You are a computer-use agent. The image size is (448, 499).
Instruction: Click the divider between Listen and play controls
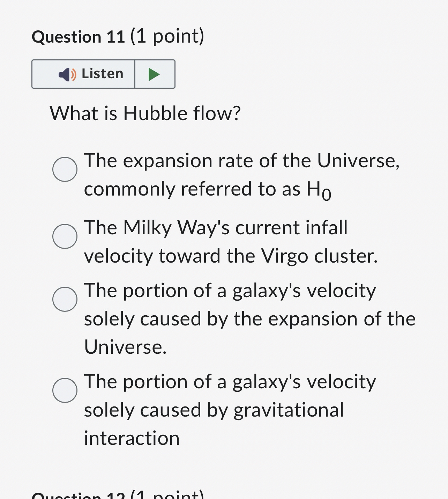tap(135, 74)
